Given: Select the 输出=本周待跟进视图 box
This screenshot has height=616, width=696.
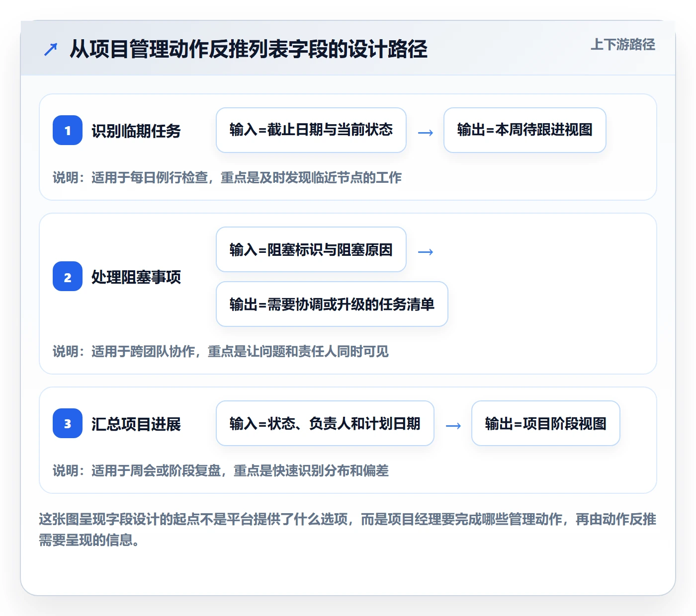Looking at the screenshot, I should click(525, 130).
